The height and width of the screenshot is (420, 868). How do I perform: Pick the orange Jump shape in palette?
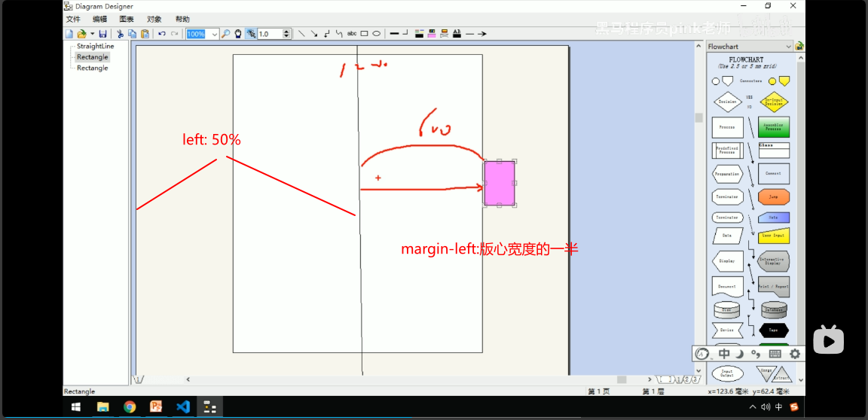[x=773, y=196]
